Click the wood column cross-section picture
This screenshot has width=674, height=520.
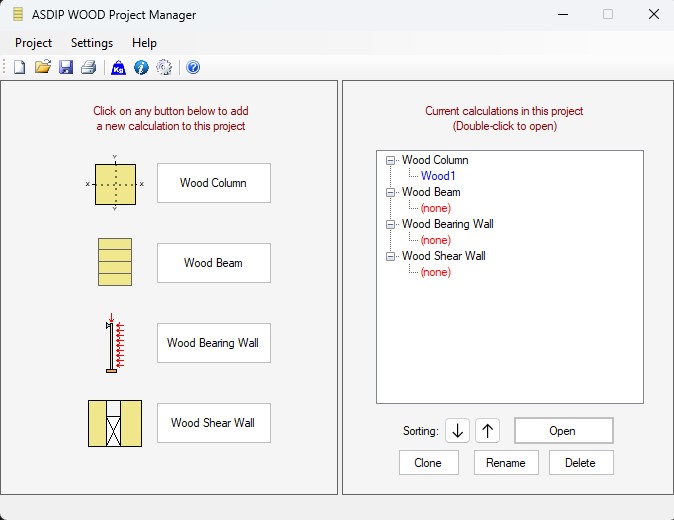(115, 184)
